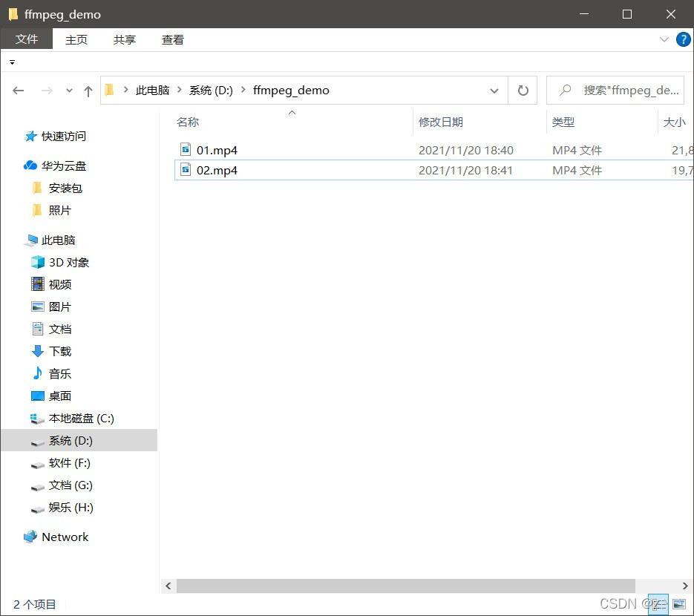This screenshot has width=694, height=616.
Task: Open the address bar history dropdown
Action: pyautogui.click(x=494, y=91)
